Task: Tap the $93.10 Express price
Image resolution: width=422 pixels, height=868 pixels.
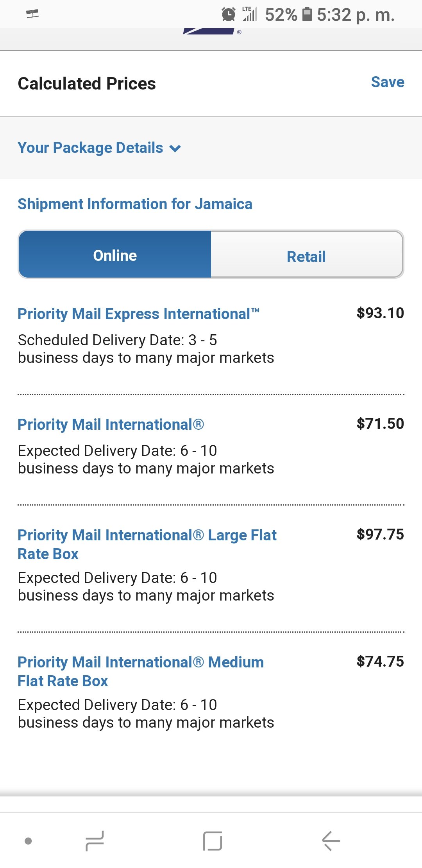Action: [380, 313]
